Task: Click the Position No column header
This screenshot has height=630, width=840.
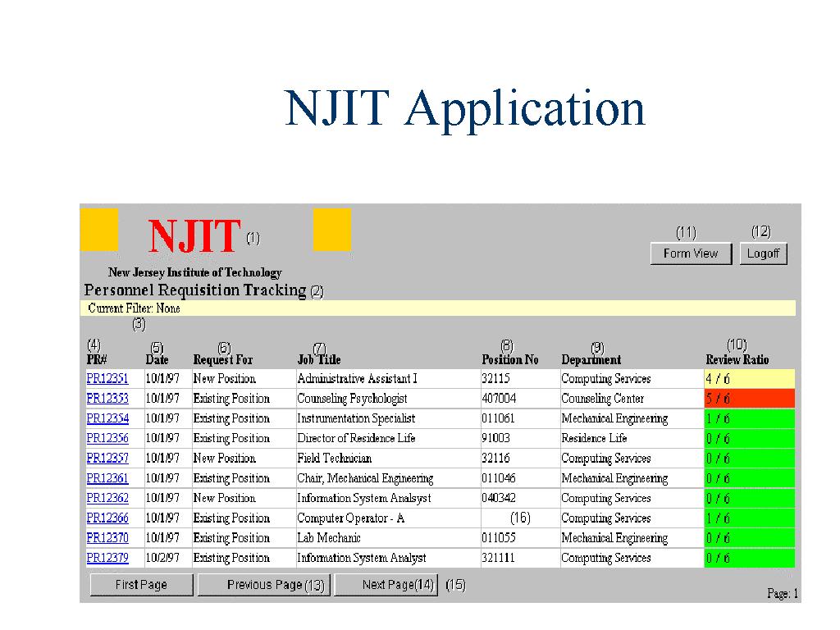Action: (x=510, y=359)
